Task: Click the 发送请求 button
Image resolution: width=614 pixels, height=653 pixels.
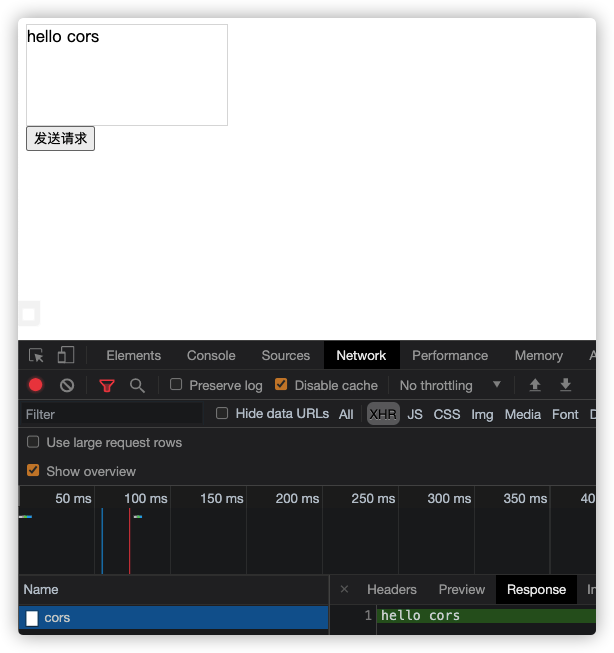Action: pos(60,139)
